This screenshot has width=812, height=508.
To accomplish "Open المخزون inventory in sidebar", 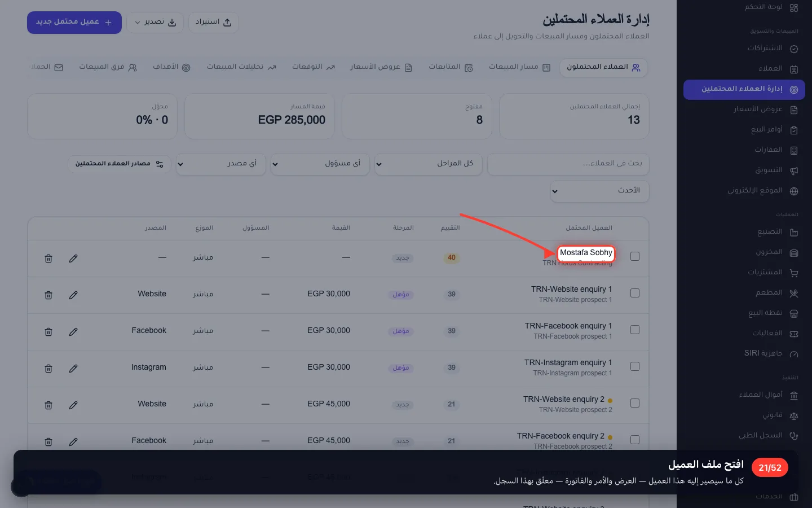I will pos(744,252).
